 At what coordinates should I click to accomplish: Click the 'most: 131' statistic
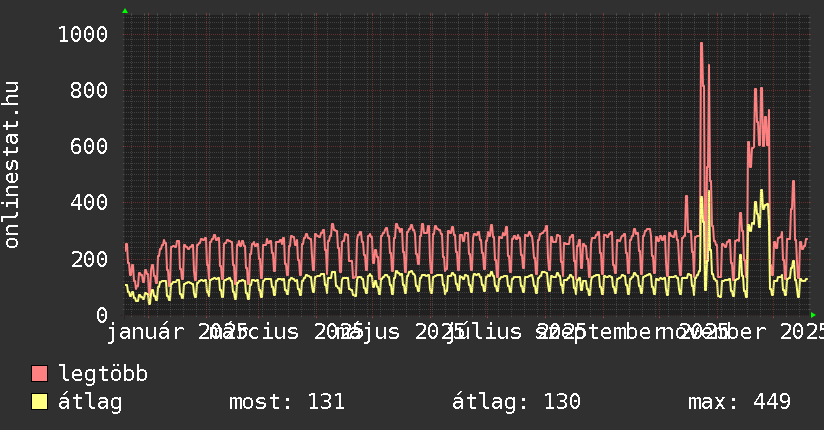click(287, 403)
